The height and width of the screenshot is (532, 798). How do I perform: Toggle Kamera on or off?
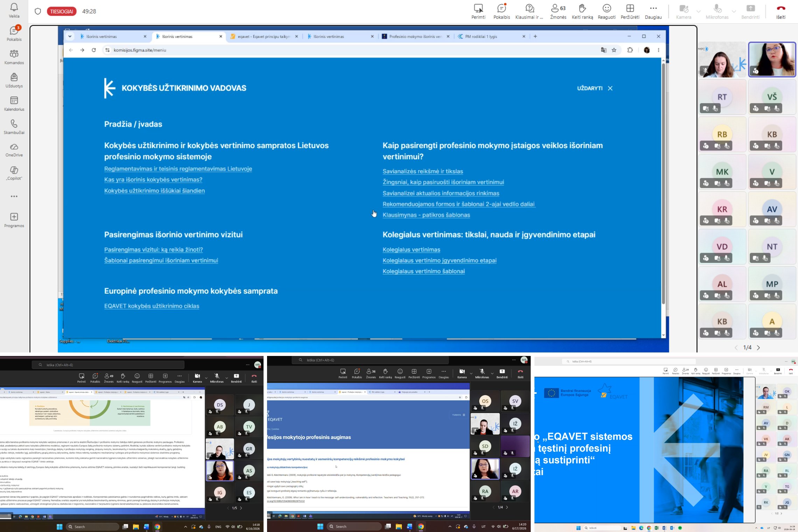click(x=683, y=11)
